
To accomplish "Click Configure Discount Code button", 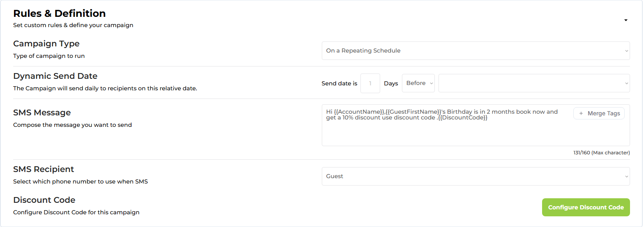I will coord(586,207).
